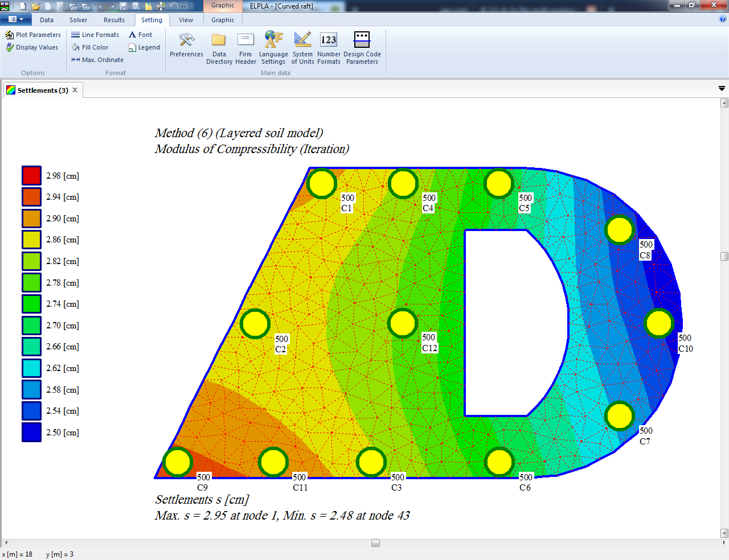Click the Open folder icon in quick access toolbar
Image resolution: width=729 pixels, height=560 pixels.
(x=36, y=6)
